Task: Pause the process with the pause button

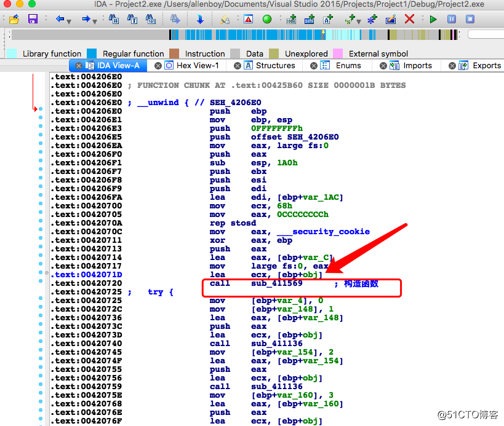Action: (x=452, y=19)
